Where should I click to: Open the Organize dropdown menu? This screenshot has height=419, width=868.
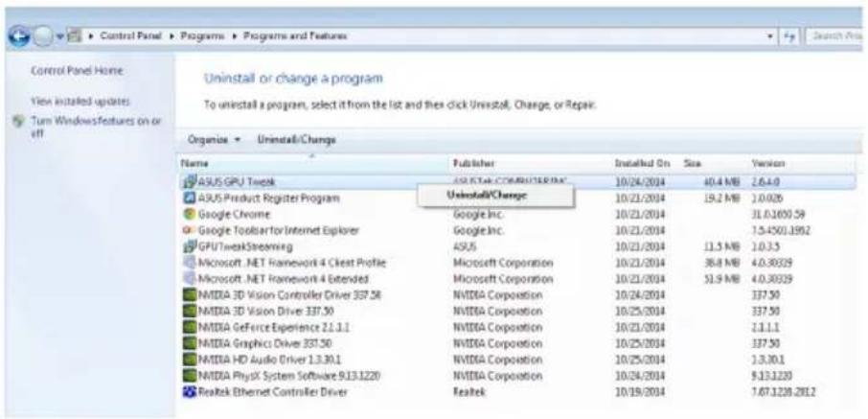[x=214, y=140]
